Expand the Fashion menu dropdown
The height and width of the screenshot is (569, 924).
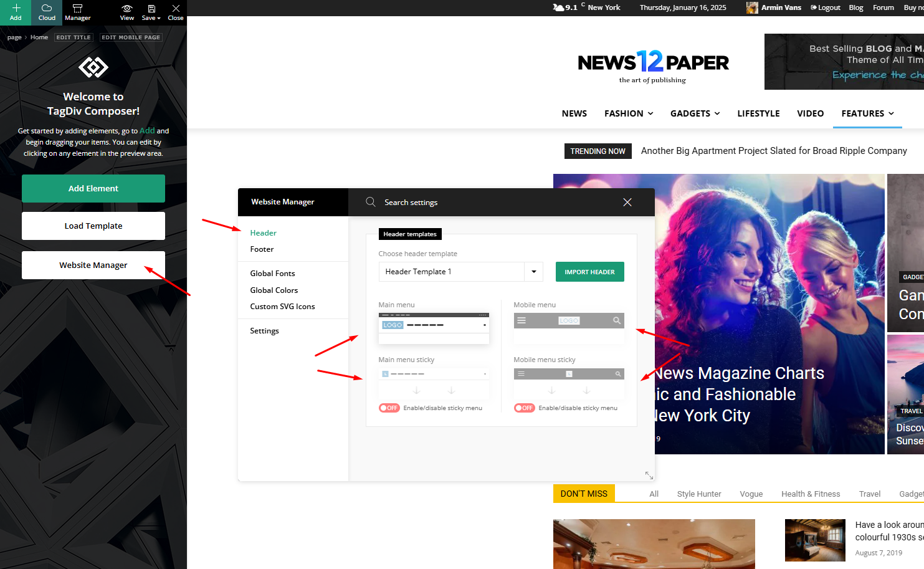629,113
